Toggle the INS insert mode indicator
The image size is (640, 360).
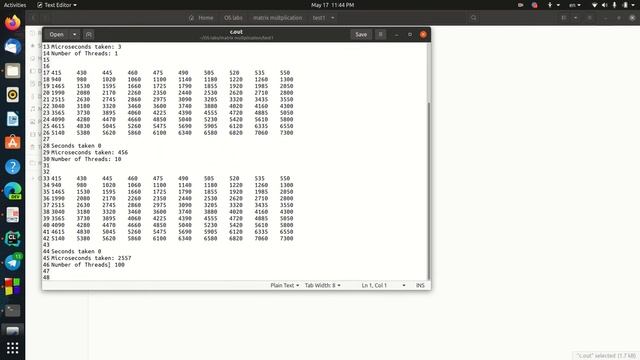(x=420, y=285)
